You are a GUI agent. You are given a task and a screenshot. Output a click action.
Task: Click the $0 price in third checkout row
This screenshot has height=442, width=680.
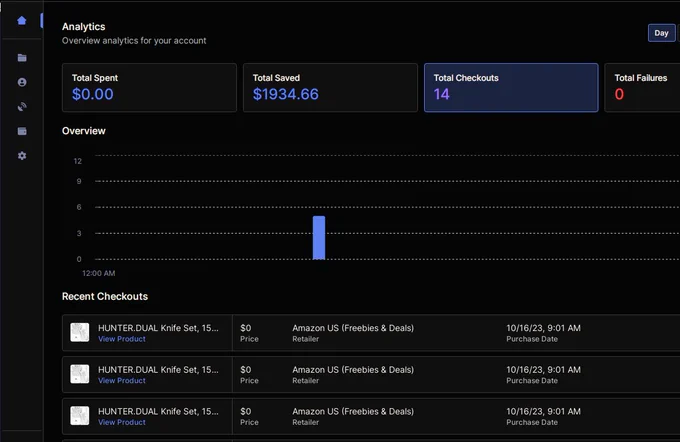(246, 411)
